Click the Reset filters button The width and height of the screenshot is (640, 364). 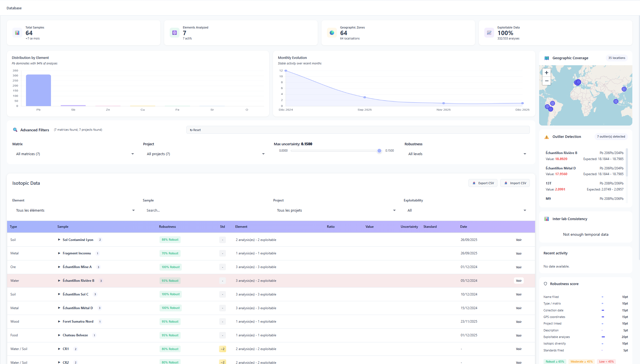195,130
